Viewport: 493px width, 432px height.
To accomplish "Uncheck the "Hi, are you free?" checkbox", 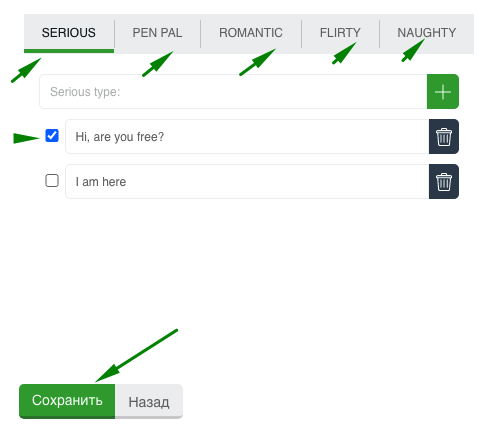I will pos(52,136).
